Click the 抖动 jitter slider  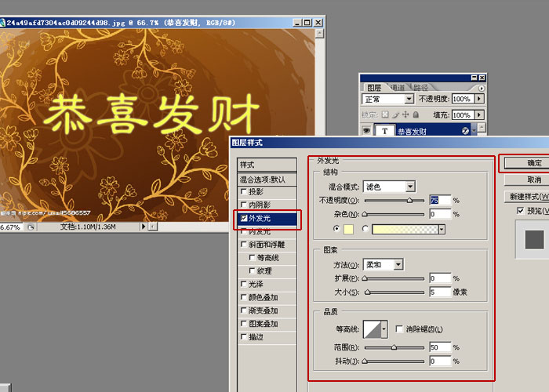click(394, 361)
